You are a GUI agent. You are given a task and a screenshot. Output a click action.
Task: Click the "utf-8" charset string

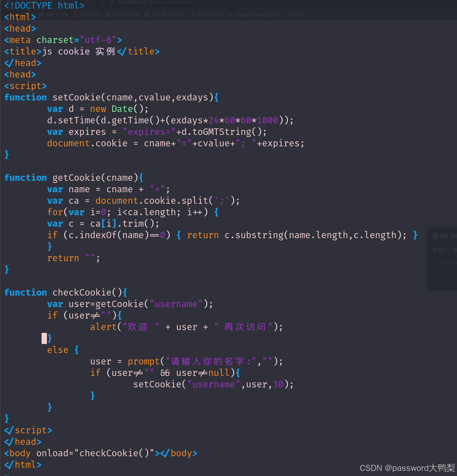(x=98, y=40)
